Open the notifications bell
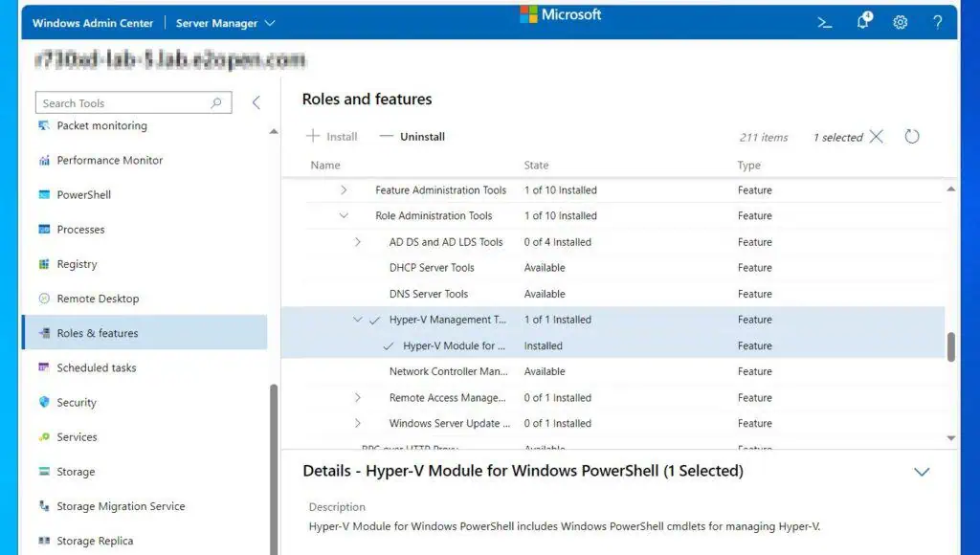 (864, 21)
